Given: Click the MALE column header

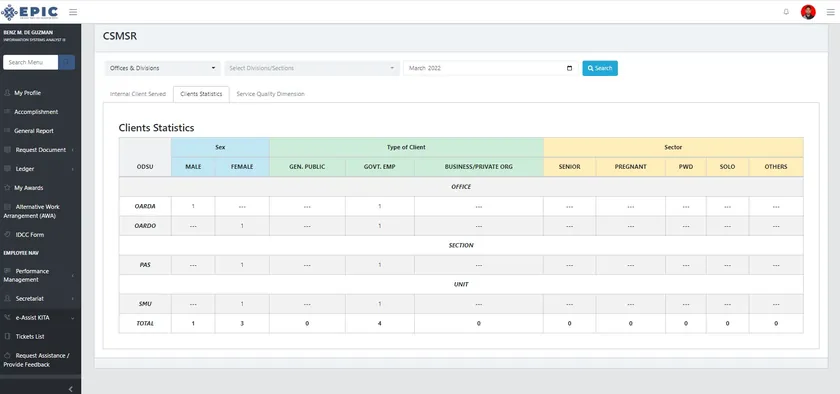Looking at the screenshot, I should (193, 167).
